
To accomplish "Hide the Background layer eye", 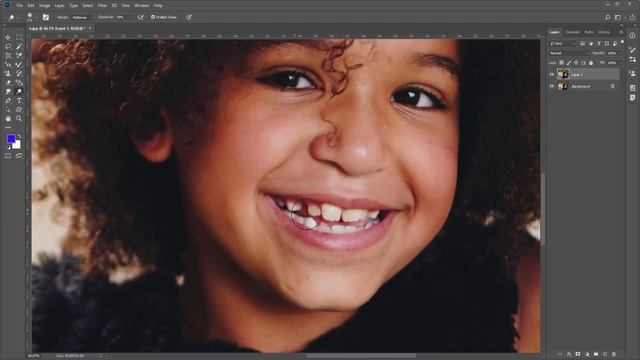I will [x=552, y=87].
